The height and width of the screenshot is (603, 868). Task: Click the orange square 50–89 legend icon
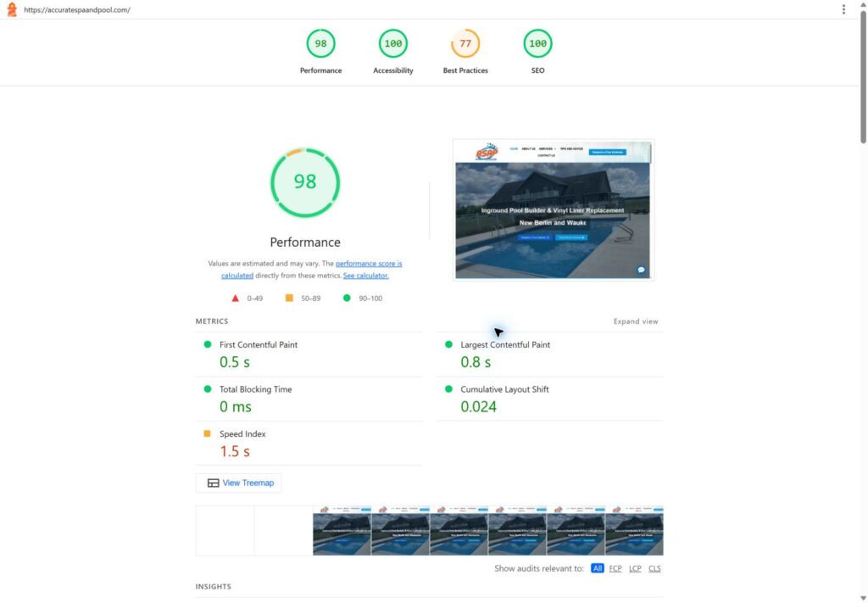click(289, 298)
